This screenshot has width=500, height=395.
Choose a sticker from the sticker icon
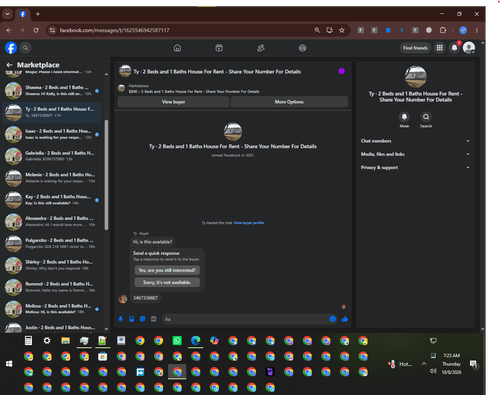click(x=143, y=319)
